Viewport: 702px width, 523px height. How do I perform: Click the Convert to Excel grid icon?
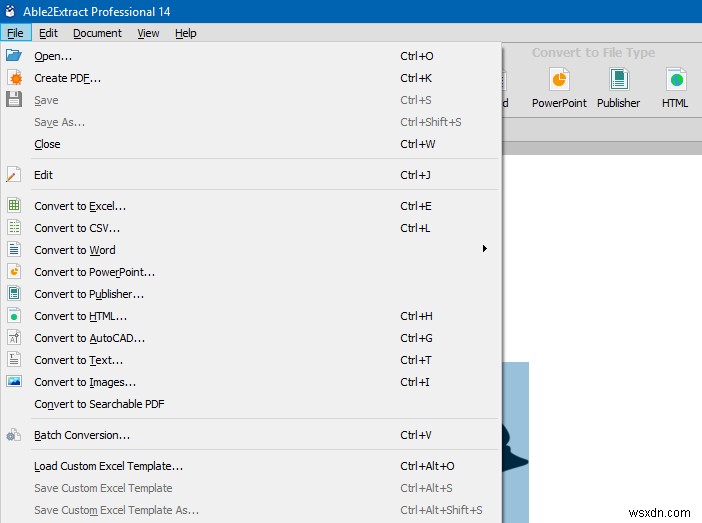[x=14, y=206]
